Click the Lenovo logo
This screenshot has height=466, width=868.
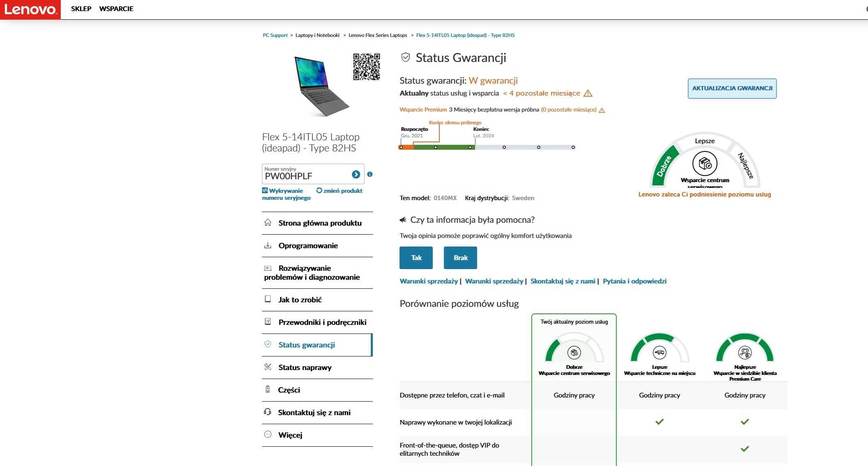30,9
